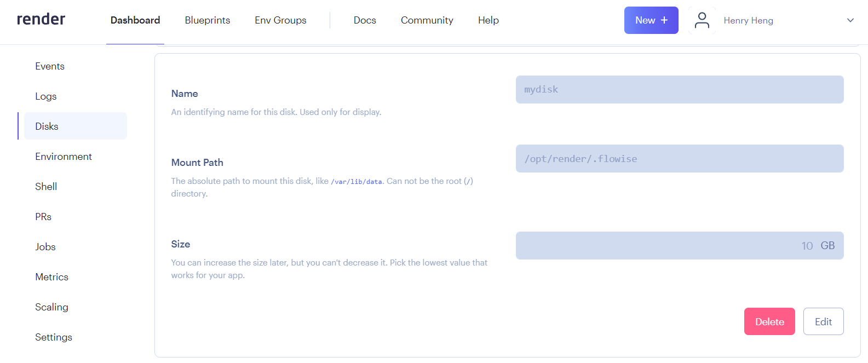Click the render logo
This screenshot has width=868, height=363.
point(41,20)
